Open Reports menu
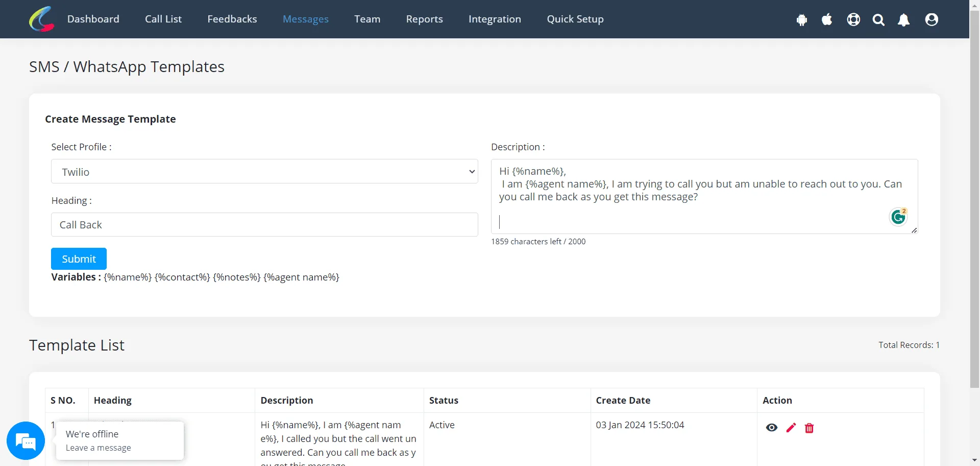 pyautogui.click(x=425, y=19)
